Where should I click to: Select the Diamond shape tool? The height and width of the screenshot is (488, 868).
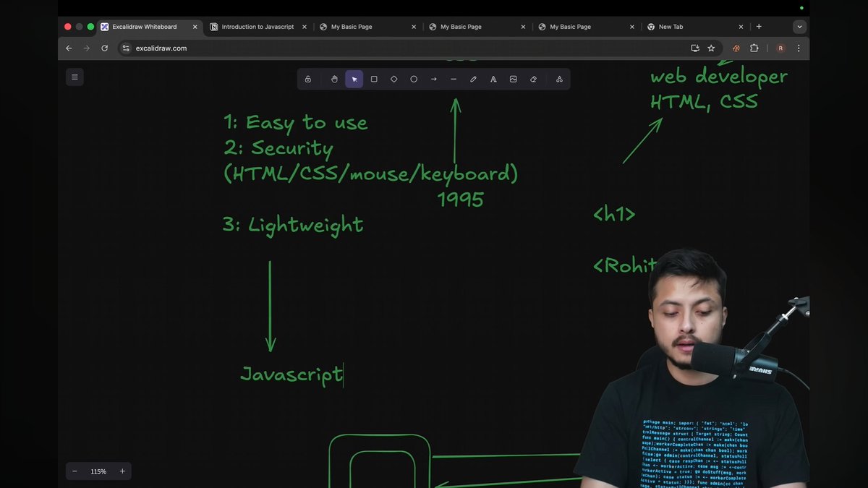point(394,80)
